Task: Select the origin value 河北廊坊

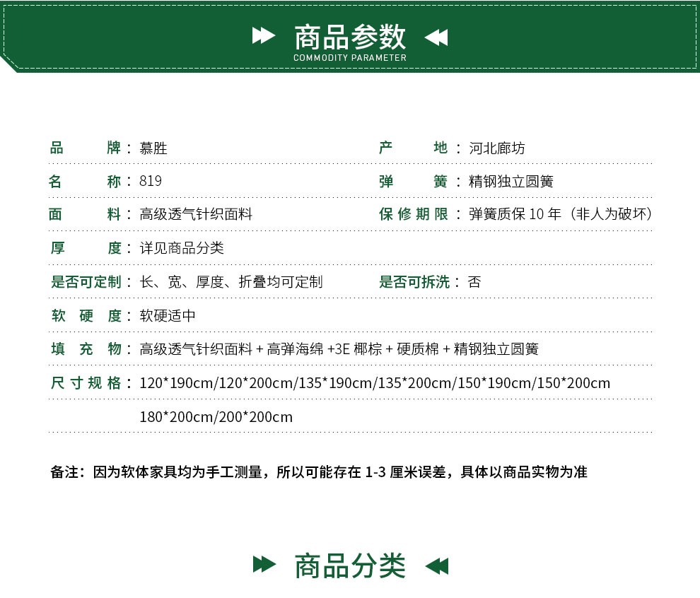Action: tap(497, 148)
